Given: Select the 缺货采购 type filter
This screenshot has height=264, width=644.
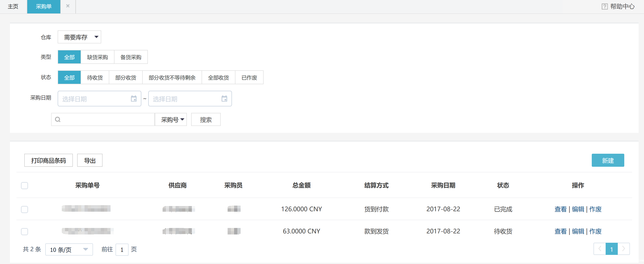Looking at the screenshot, I should 97,57.
